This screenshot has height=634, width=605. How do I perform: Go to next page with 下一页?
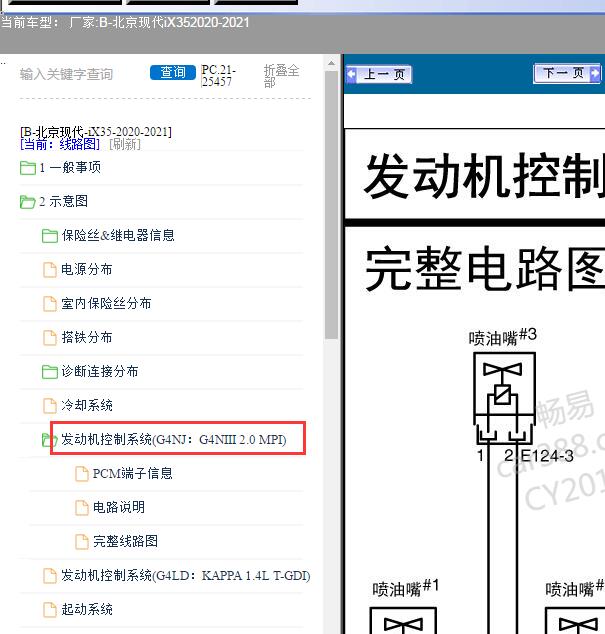click(567, 73)
